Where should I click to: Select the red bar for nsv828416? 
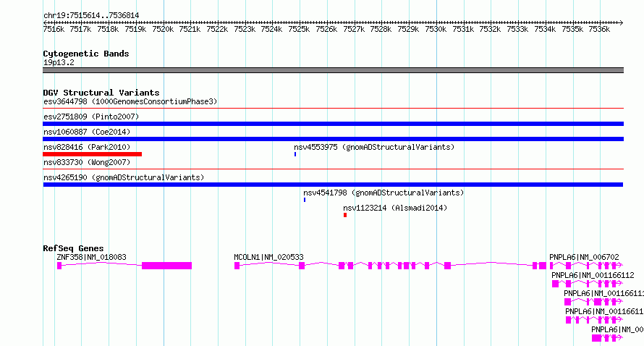[x=93, y=154]
